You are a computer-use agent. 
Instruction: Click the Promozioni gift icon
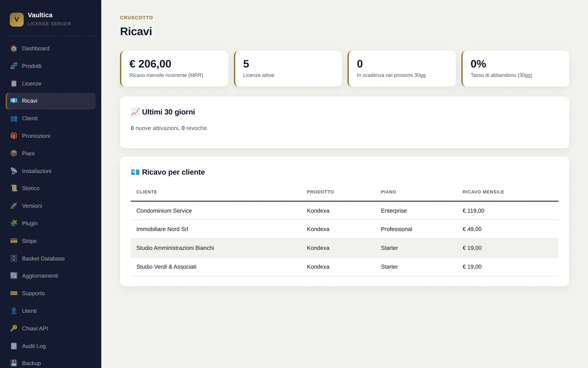pyautogui.click(x=14, y=136)
